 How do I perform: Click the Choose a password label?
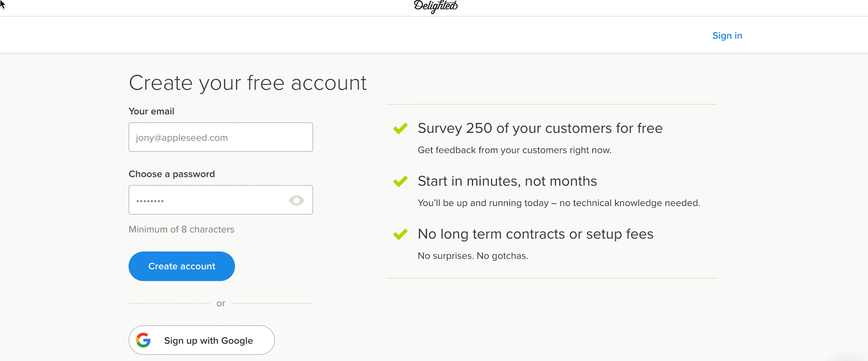tap(171, 174)
